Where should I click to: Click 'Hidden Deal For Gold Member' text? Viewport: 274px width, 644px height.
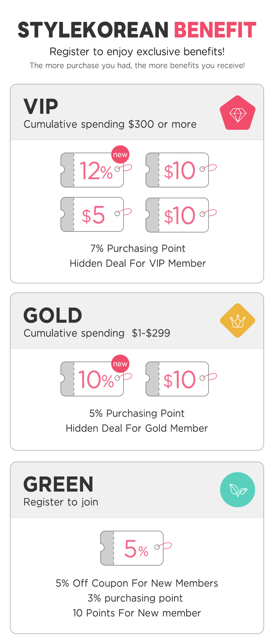[137, 428]
